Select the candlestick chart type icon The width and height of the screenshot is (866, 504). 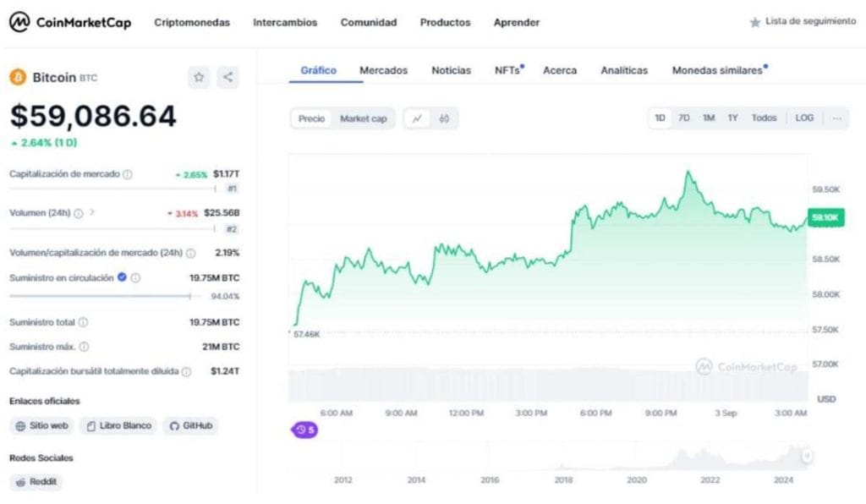point(444,118)
